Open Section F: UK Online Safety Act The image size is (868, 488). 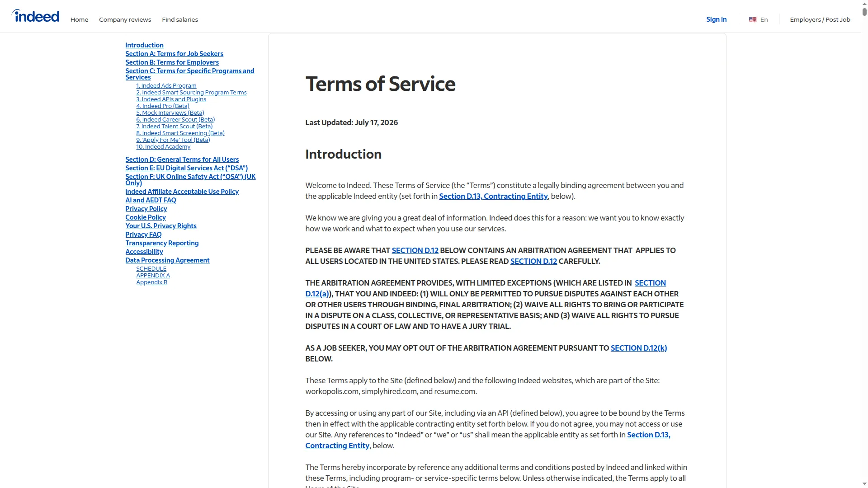[190, 180]
